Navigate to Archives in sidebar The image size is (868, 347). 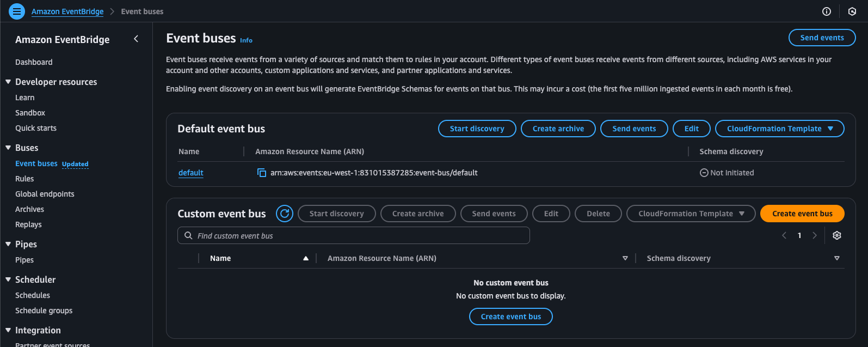tap(29, 209)
